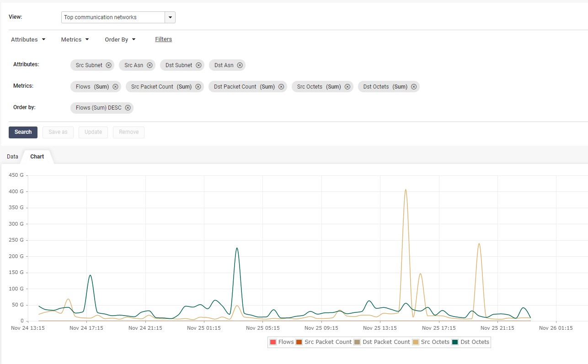Remove the Dst Subnet attribute chip
The height and width of the screenshot is (364, 588).
pos(198,65)
